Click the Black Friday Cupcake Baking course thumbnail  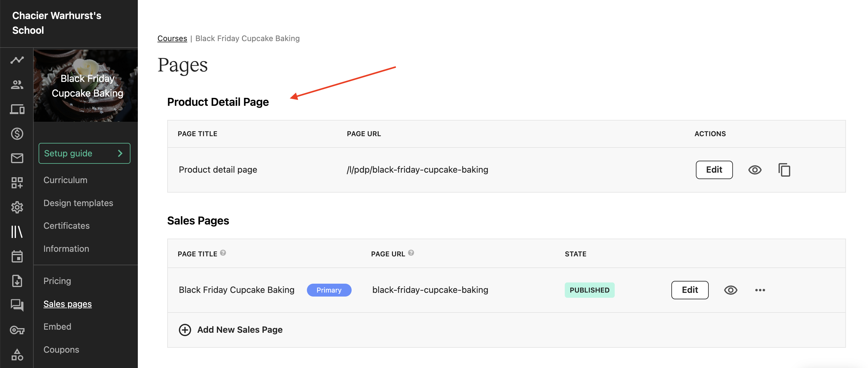click(x=85, y=86)
